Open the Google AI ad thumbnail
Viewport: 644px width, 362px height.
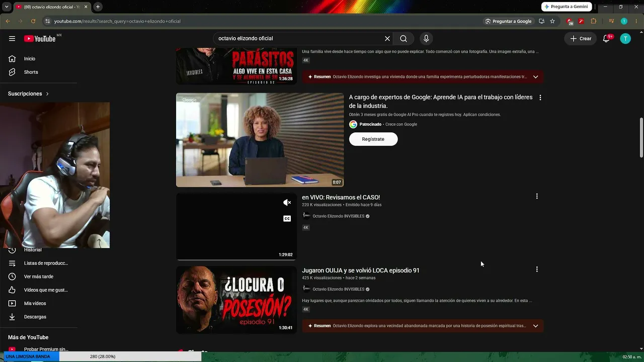coord(260,140)
